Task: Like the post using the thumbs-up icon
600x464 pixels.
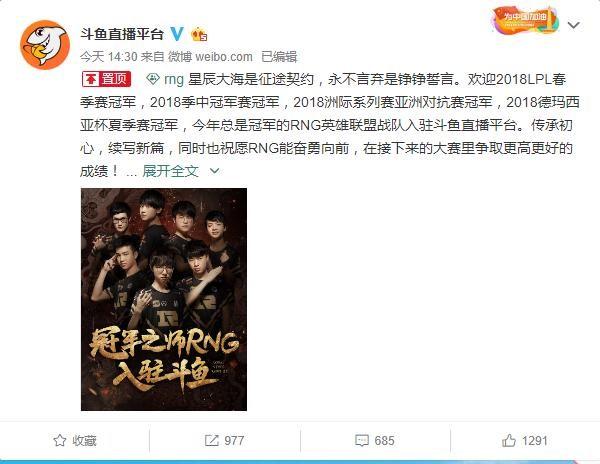Action: click(509, 440)
